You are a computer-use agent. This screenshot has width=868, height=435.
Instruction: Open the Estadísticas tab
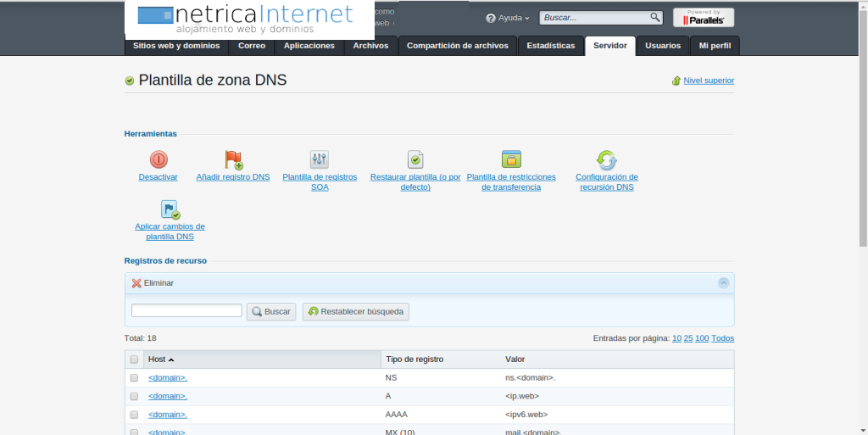(550, 46)
